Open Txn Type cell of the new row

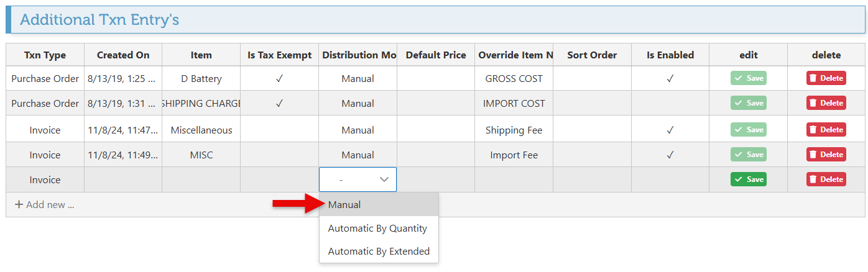pyautogui.click(x=45, y=179)
